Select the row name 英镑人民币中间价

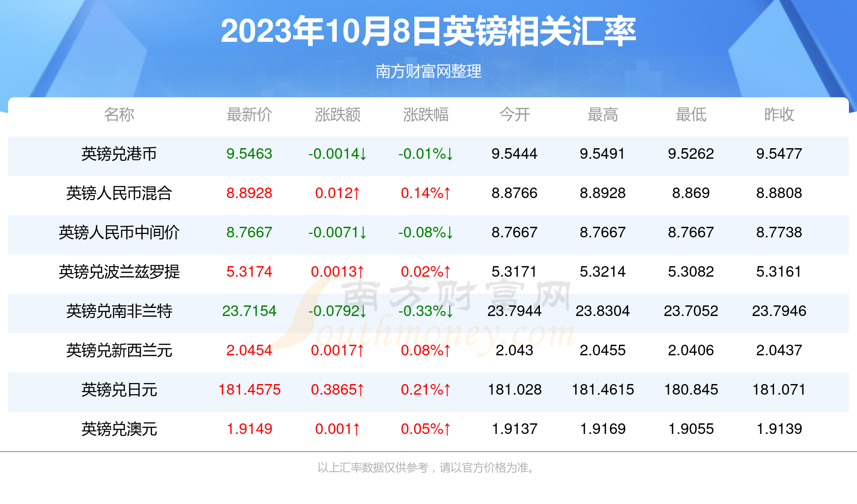(119, 232)
